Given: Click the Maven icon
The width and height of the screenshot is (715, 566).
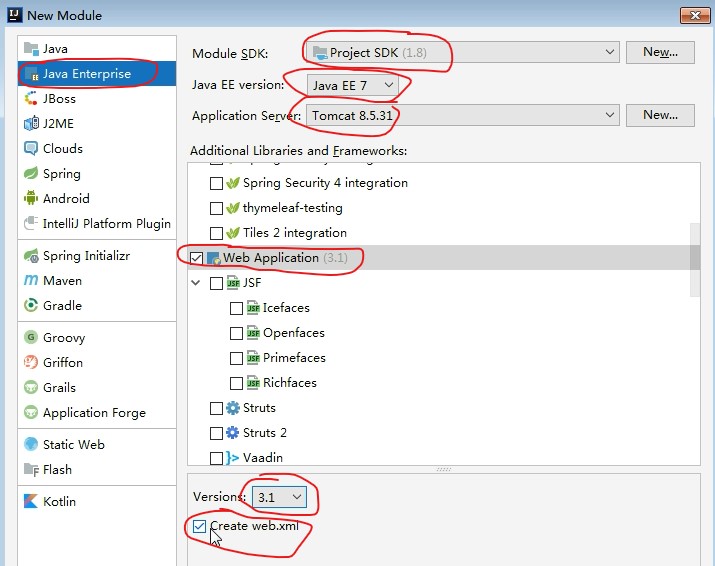Looking at the screenshot, I should [31, 280].
